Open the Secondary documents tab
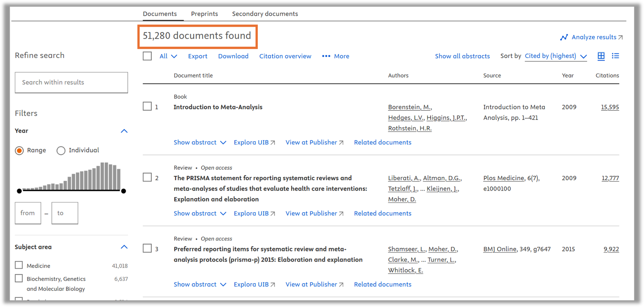The image size is (644, 307). (x=265, y=14)
